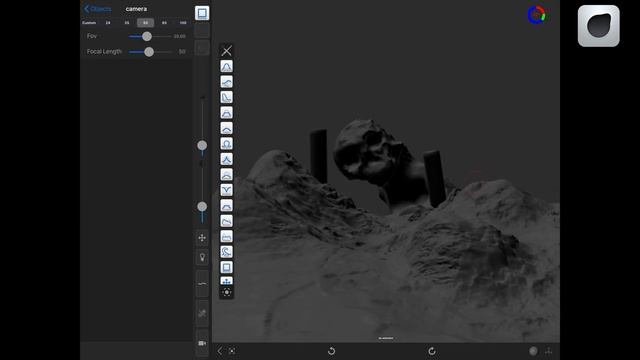Image resolution: width=640 pixels, height=360 pixels.
Task: Select the 100 lens preset
Action: (183, 23)
